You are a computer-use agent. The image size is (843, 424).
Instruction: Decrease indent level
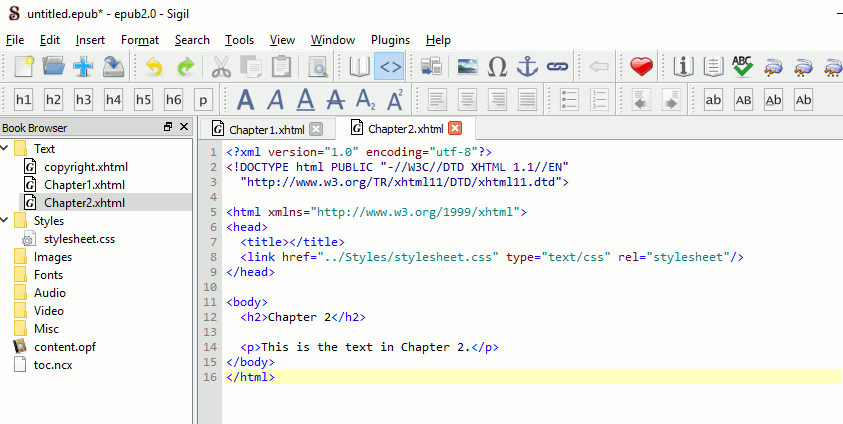pyautogui.click(x=640, y=100)
